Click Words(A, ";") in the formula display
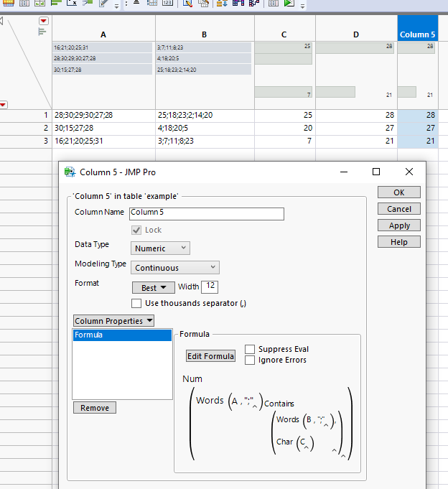Screen dimensions: 448x489 point(230,401)
